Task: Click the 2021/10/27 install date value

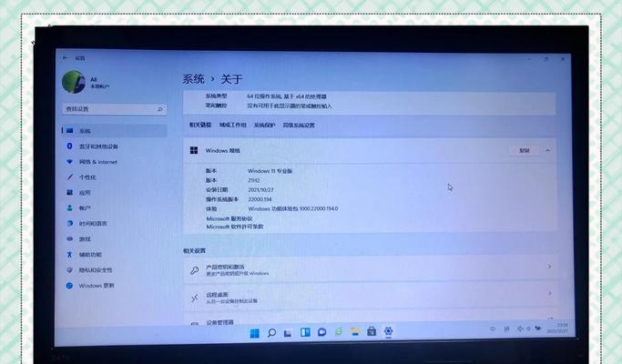Action: [260, 190]
